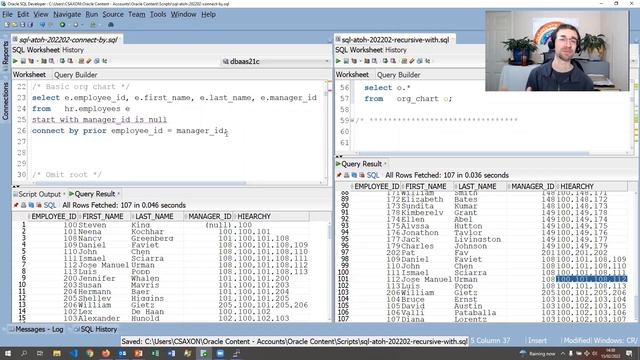Click the green circular icon in main toolbar
Viewport: 640px width, 360px height.
pyautogui.click(x=62, y=25)
